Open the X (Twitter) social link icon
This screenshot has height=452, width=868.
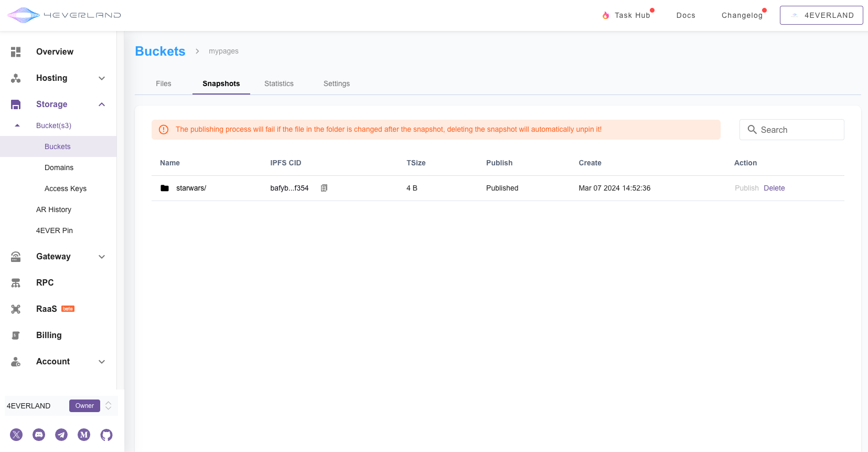coord(16,435)
